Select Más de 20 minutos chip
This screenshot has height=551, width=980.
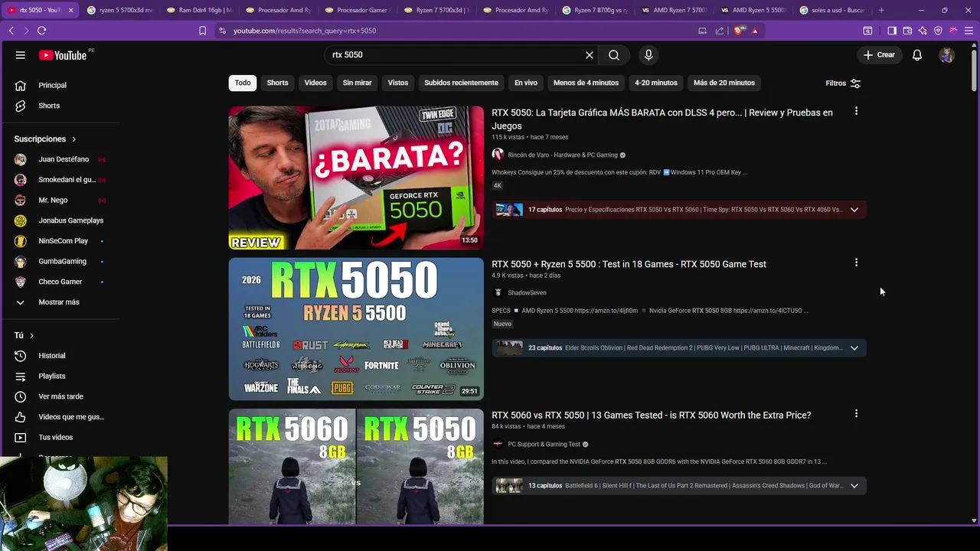click(x=724, y=83)
